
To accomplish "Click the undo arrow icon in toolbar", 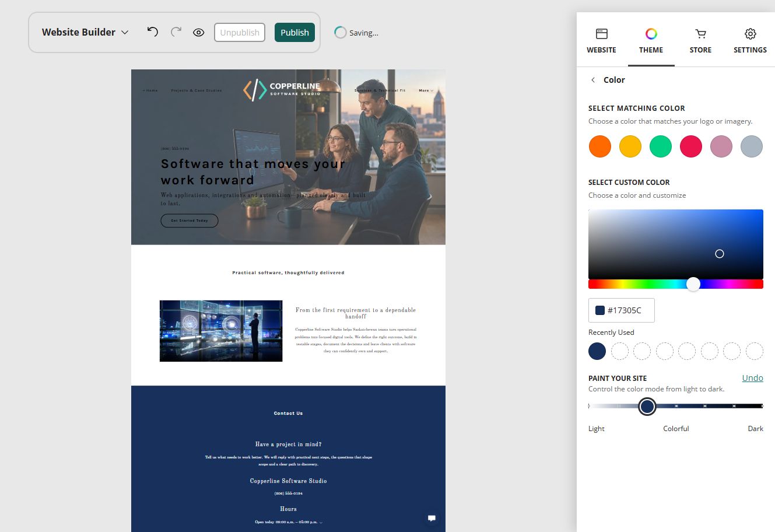I will coord(153,32).
